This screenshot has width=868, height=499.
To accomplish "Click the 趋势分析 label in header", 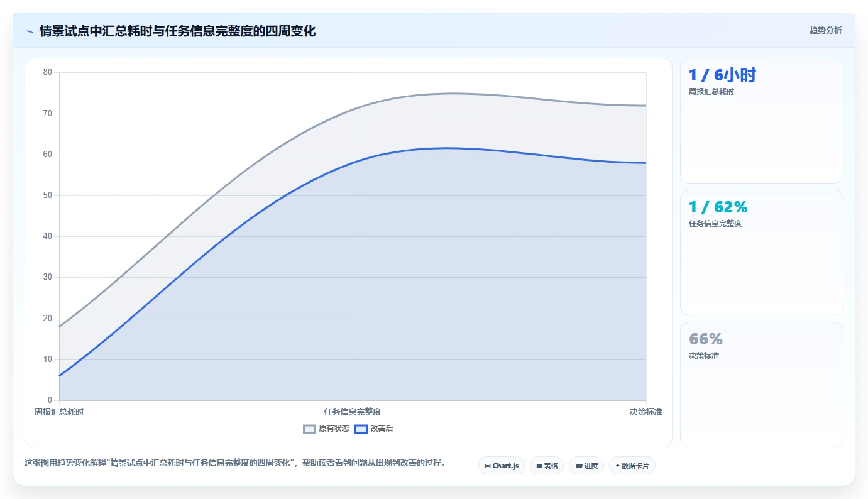I will (826, 30).
